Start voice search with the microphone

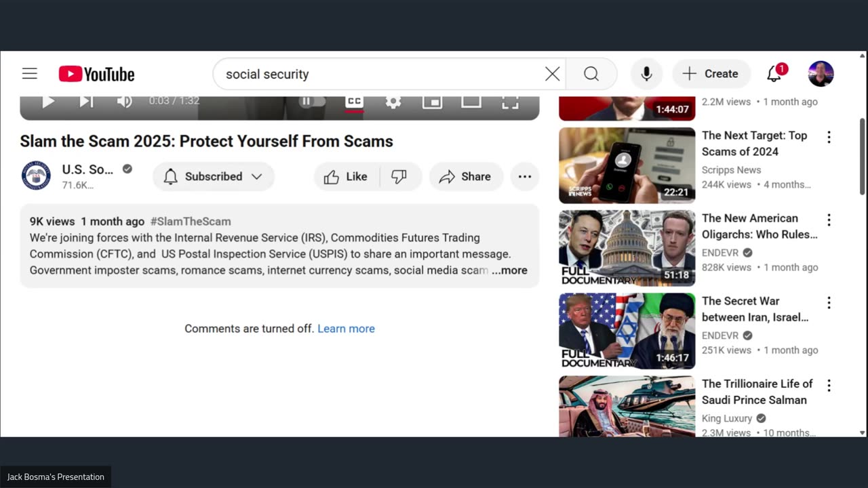point(646,74)
